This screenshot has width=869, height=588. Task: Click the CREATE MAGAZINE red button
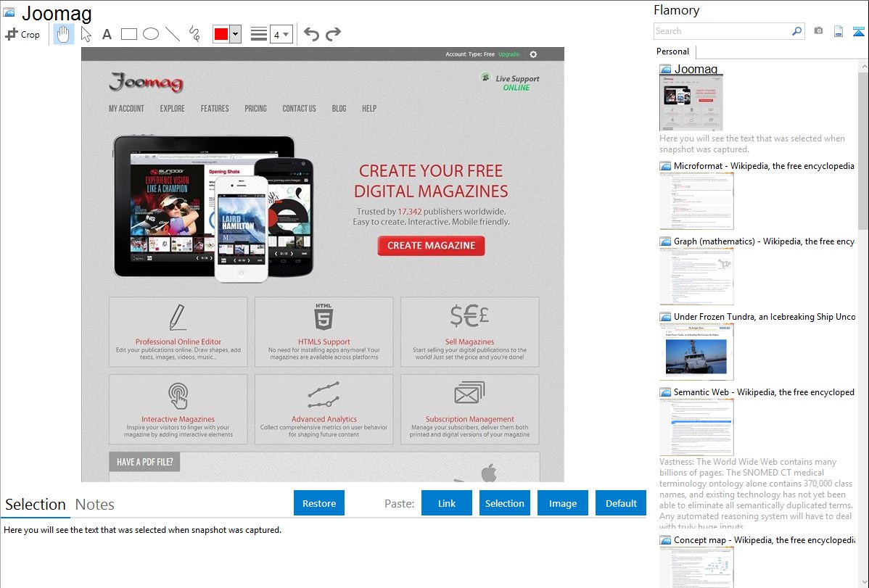(x=431, y=246)
